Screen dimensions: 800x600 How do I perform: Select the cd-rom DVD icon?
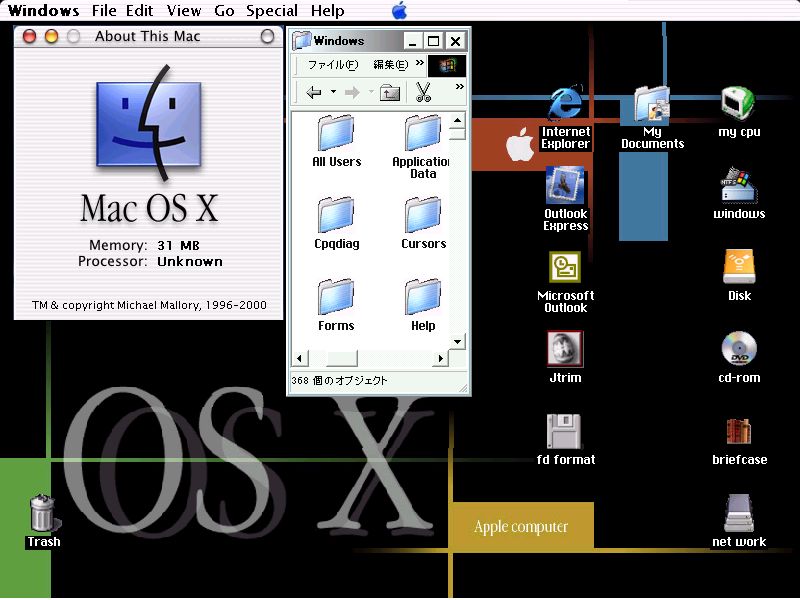point(739,349)
